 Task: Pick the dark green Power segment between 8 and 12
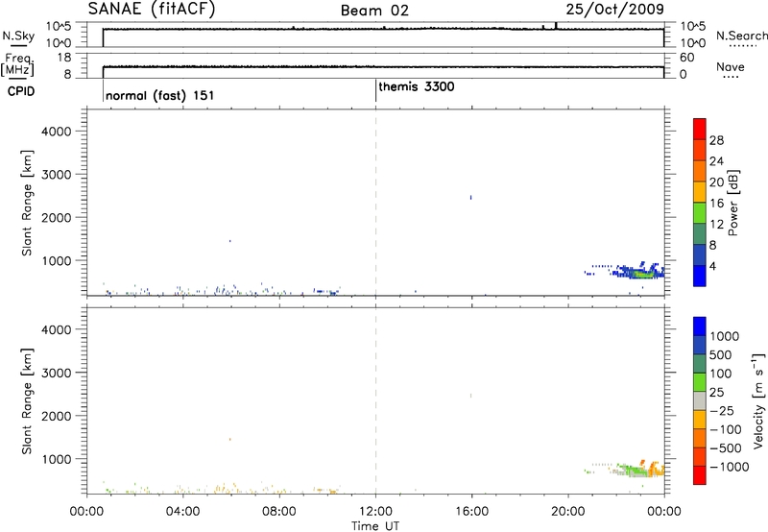coord(700,233)
